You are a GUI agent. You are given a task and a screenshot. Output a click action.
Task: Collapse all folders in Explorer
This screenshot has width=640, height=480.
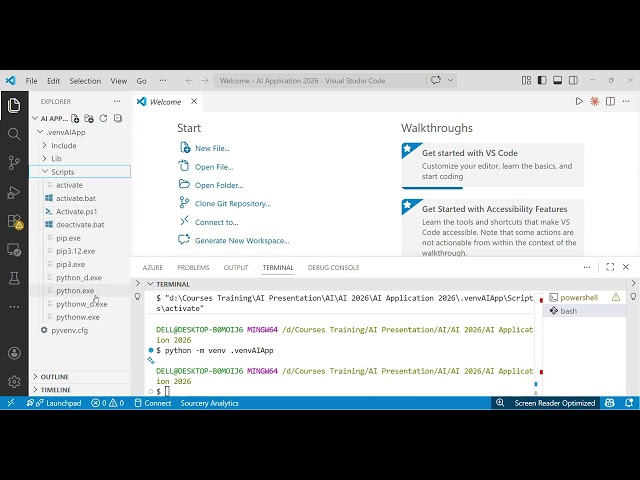click(118, 118)
